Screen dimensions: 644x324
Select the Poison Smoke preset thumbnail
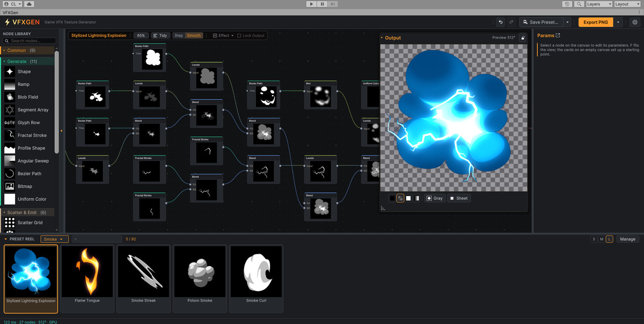[200, 271]
